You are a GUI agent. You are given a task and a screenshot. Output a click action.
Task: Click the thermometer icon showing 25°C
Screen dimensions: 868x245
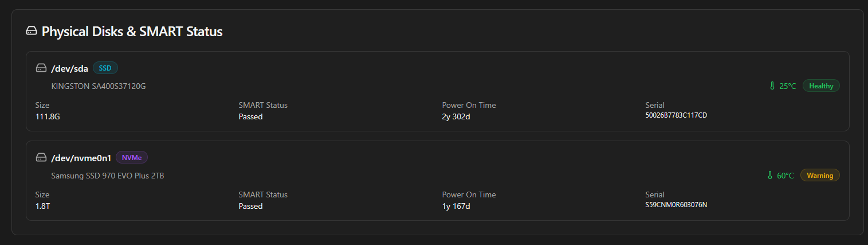tap(772, 86)
